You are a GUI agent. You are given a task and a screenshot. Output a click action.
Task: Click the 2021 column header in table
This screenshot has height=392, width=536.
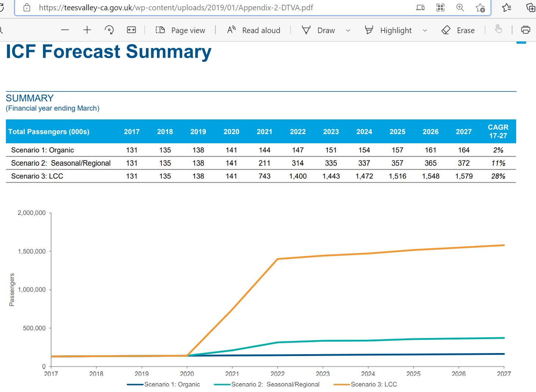click(x=265, y=132)
